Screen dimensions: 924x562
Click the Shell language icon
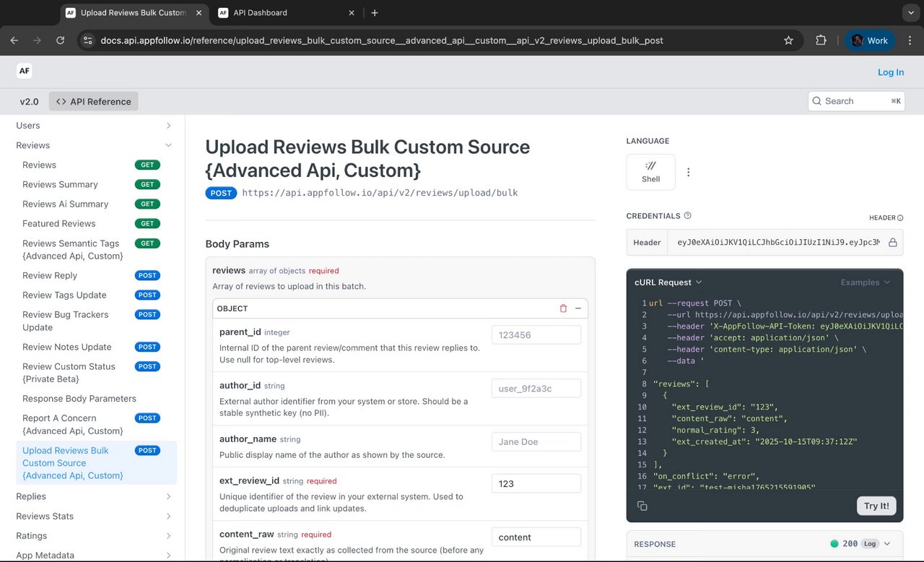coord(650,172)
